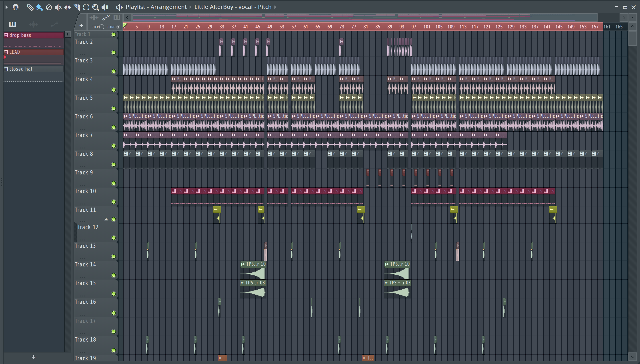Click the picker panel scrollbar handle
This screenshot has height=364, width=640.
68,34
